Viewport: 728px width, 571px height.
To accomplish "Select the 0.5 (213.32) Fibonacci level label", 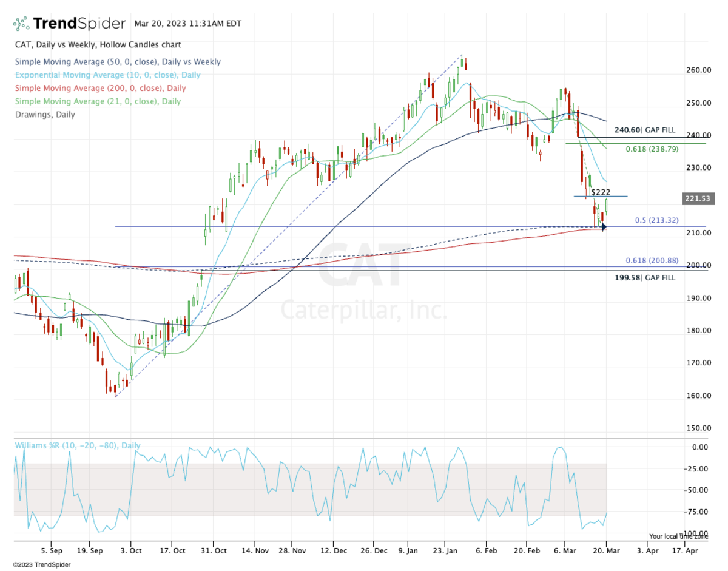I will (x=656, y=220).
